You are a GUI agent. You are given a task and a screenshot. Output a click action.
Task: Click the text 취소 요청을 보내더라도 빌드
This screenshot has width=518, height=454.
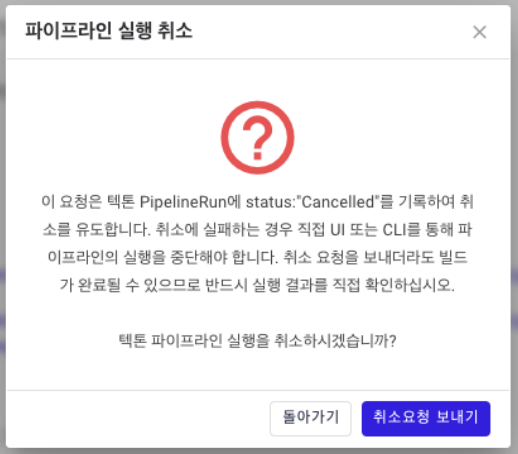pyautogui.click(x=375, y=257)
